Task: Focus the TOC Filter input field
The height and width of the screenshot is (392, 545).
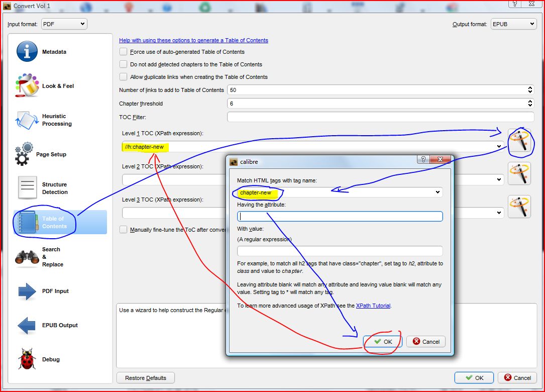Action: coord(381,117)
